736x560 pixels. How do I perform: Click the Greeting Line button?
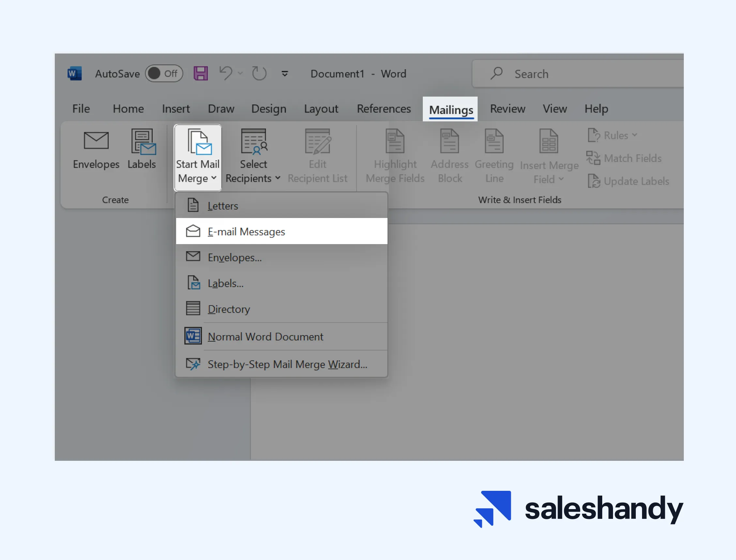[494, 156]
